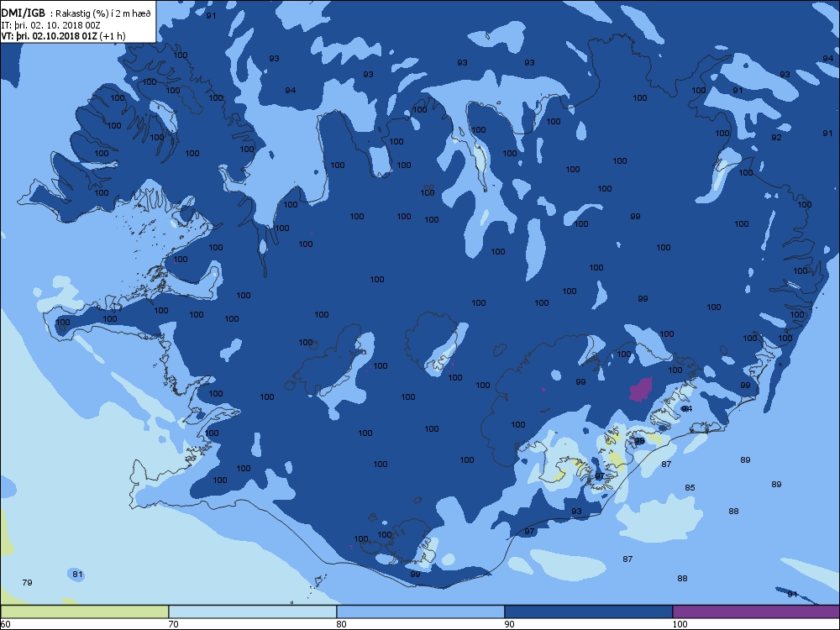Screen dimensions: 840x630
Task: Select the pale blue 70–80 legend swatch
Action: [x=252, y=612]
